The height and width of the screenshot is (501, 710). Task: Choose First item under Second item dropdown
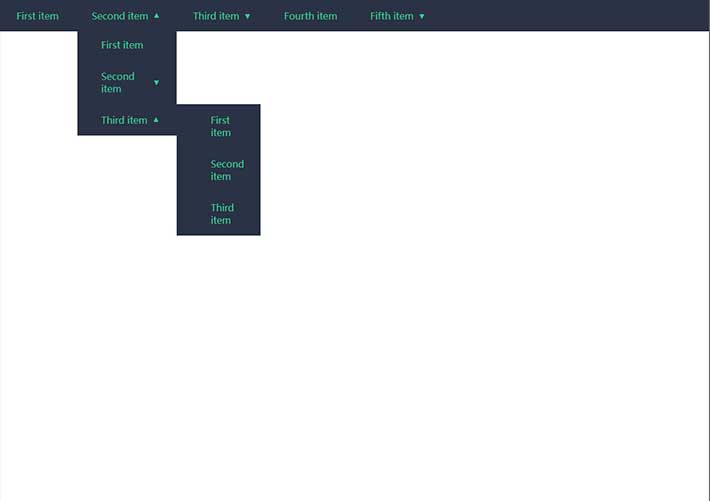pyautogui.click(x=122, y=45)
